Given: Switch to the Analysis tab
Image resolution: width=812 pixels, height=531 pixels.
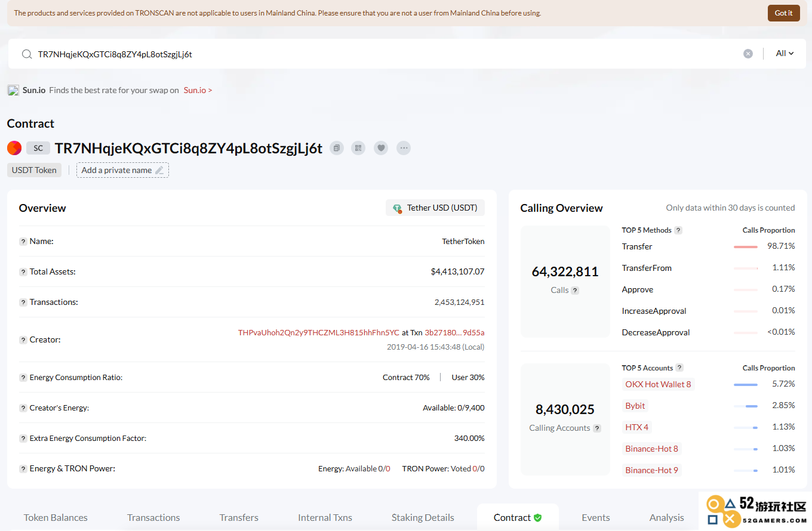Looking at the screenshot, I should pos(666,517).
